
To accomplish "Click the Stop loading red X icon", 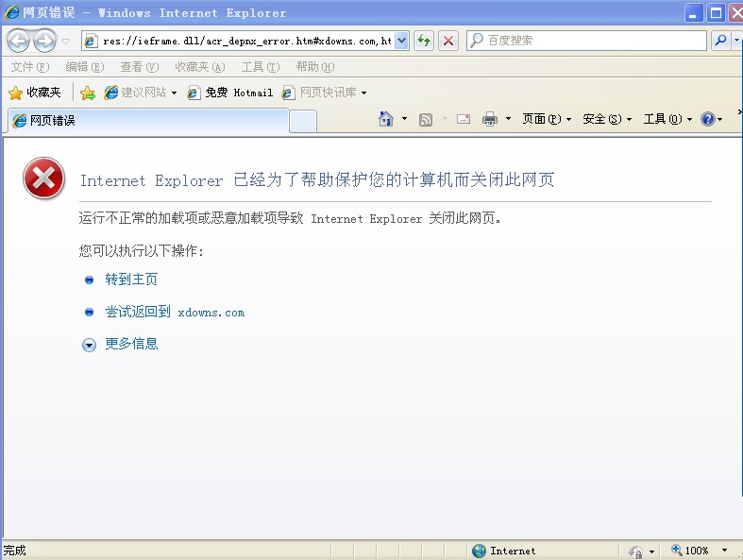I will [x=447, y=41].
